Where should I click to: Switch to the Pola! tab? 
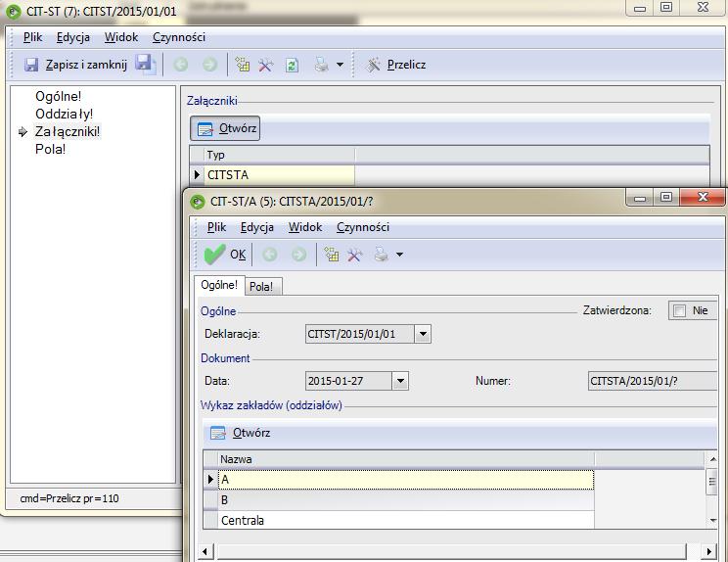[x=261, y=287]
